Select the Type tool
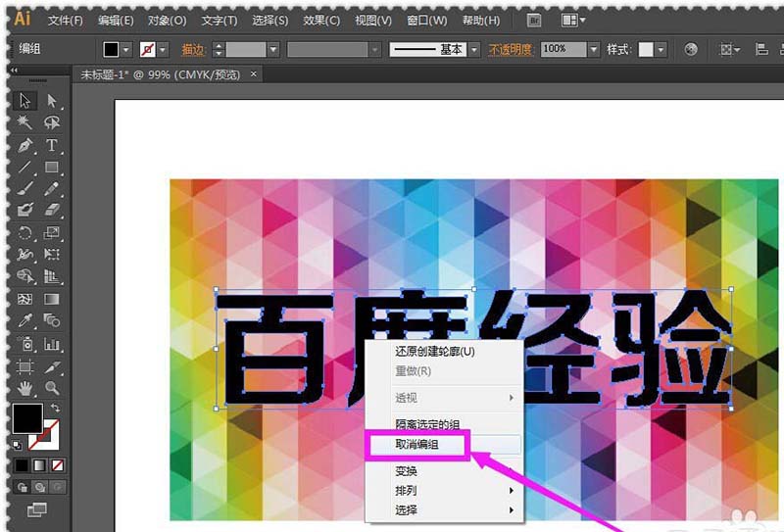Image resolution: width=784 pixels, height=532 pixels. pyautogui.click(x=52, y=145)
